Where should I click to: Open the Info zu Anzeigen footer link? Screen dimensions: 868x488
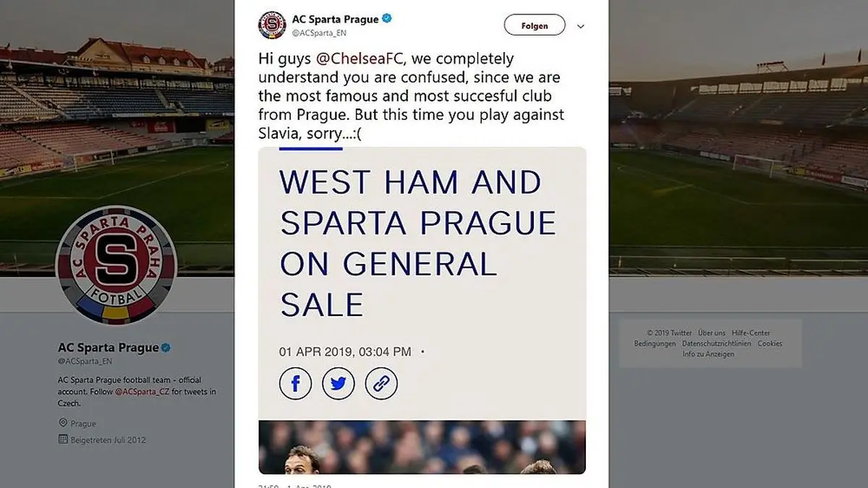pos(708,354)
